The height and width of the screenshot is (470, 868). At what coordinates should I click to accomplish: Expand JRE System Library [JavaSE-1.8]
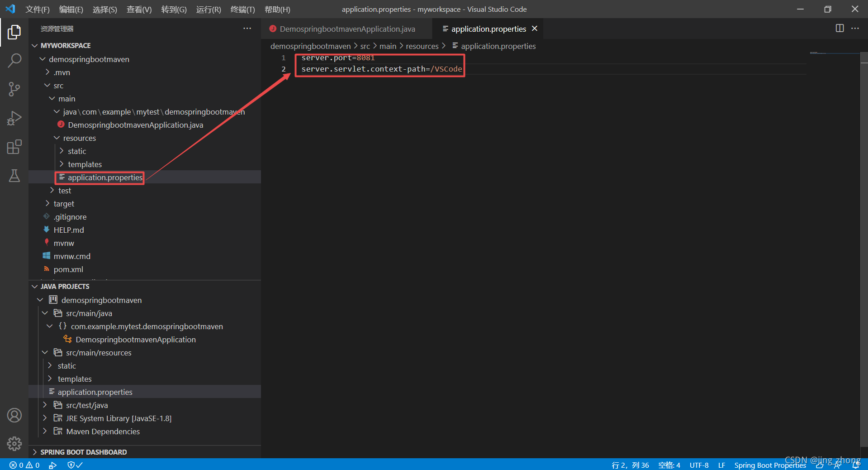click(x=119, y=418)
